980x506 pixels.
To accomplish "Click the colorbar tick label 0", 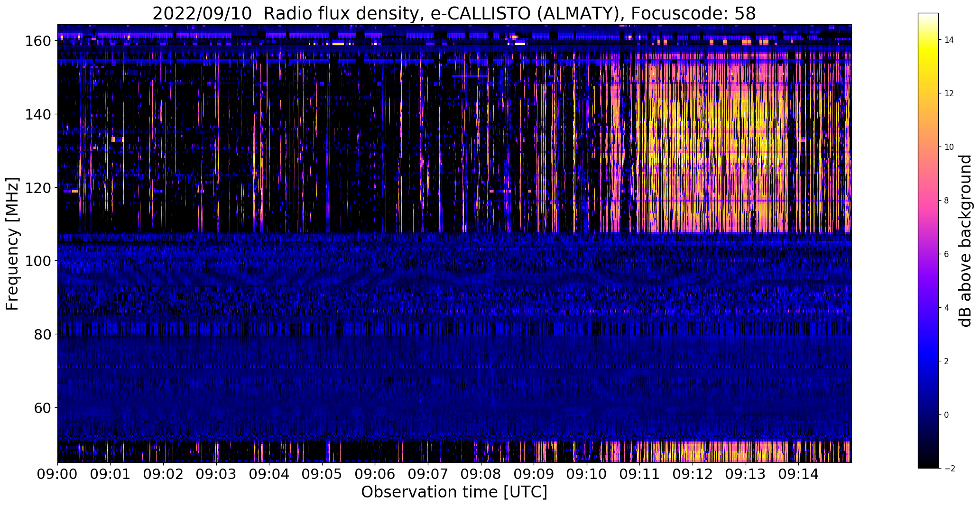I will [947, 415].
